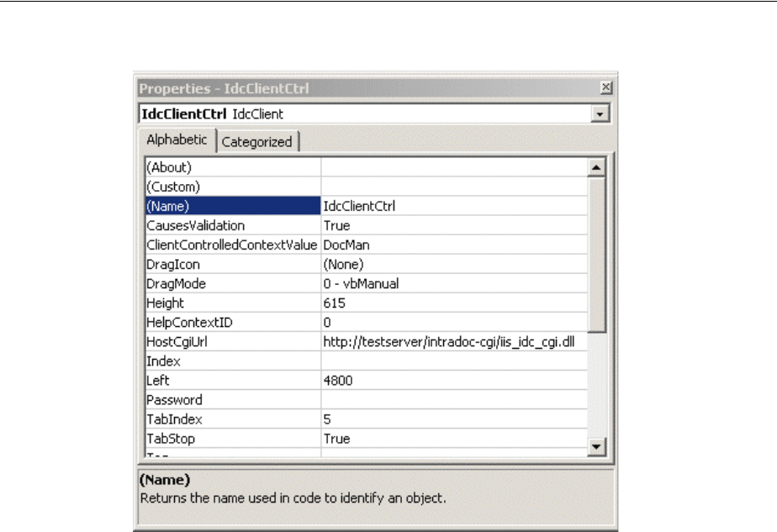
Task: Select the Index property
Action: click(x=233, y=361)
